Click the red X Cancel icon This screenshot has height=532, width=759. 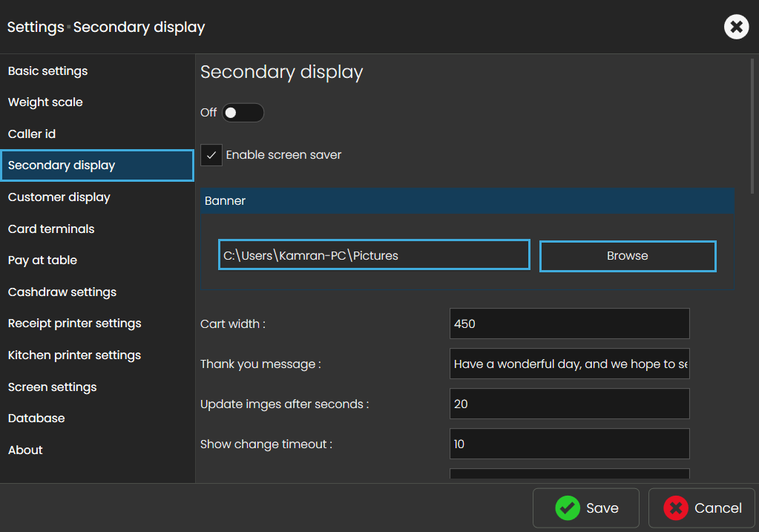point(676,508)
